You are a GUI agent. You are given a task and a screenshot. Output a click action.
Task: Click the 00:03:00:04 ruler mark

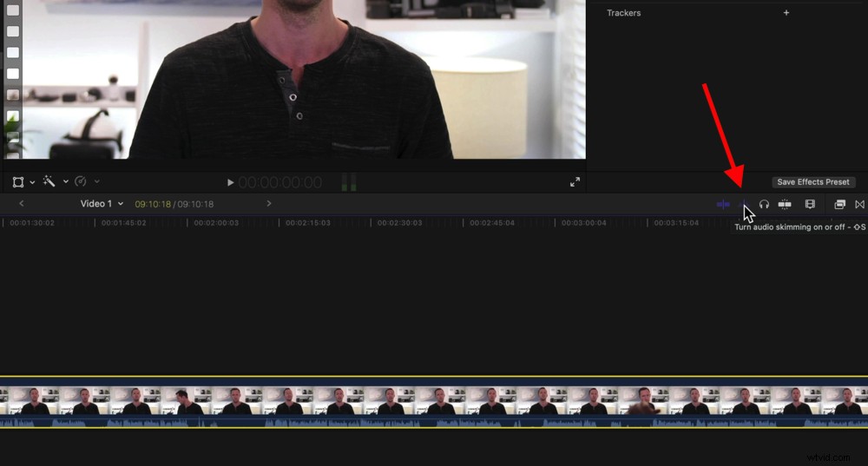pos(584,222)
